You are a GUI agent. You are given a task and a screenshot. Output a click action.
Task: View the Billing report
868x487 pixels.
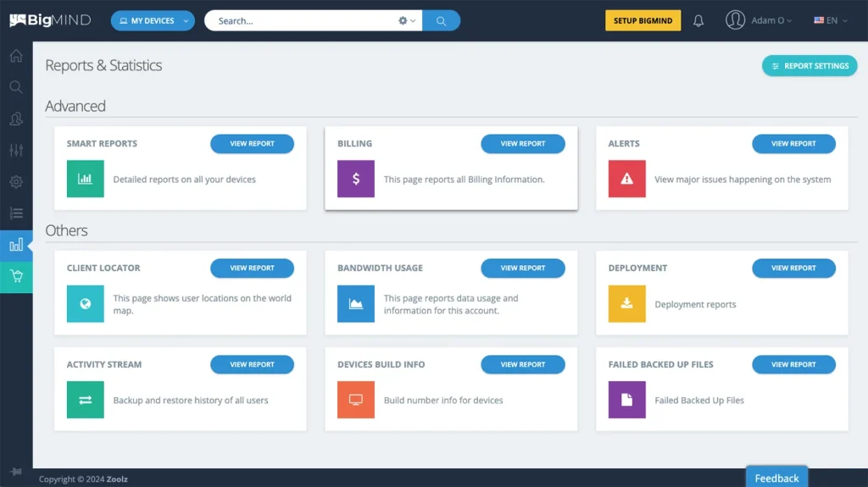pyautogui.click(x=522, y=143)
